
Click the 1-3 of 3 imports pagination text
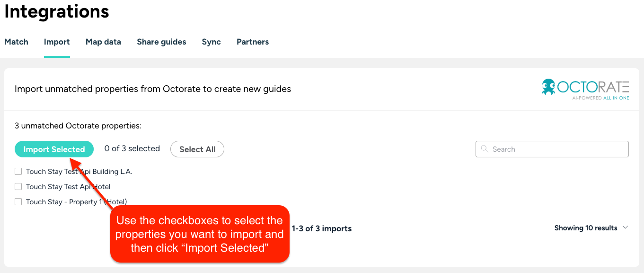322,228
